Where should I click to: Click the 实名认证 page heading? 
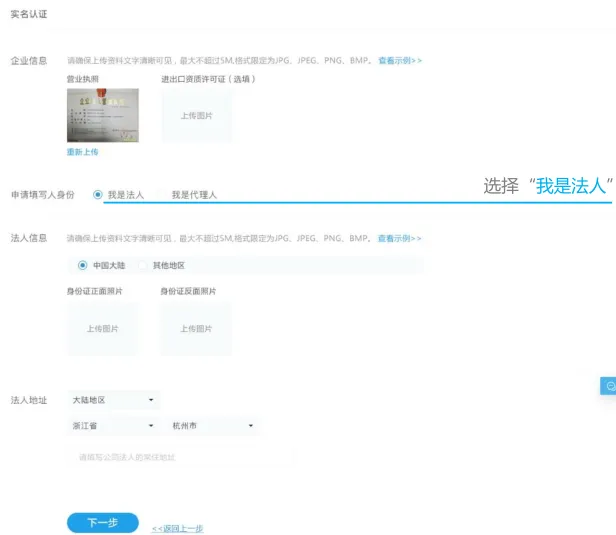tap(29, 14)
